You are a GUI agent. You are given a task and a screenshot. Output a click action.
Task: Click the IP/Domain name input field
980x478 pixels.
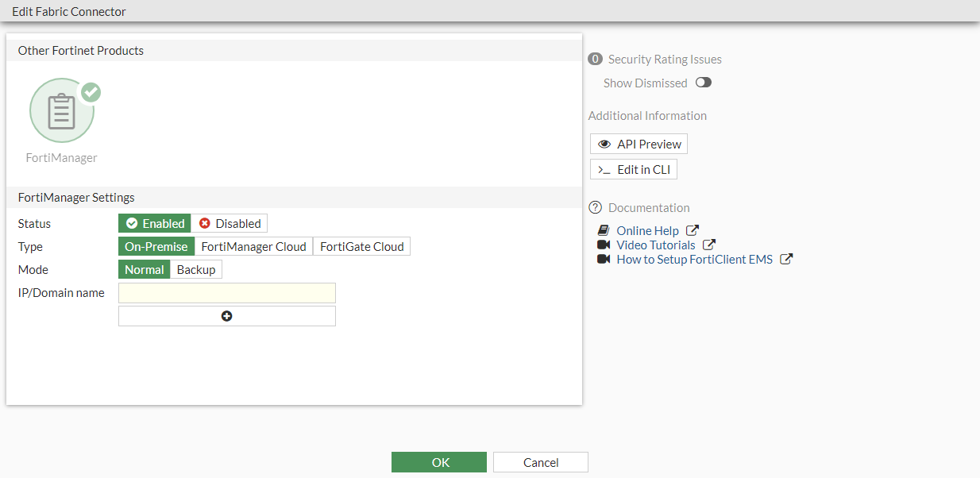(x=227, y=293)
